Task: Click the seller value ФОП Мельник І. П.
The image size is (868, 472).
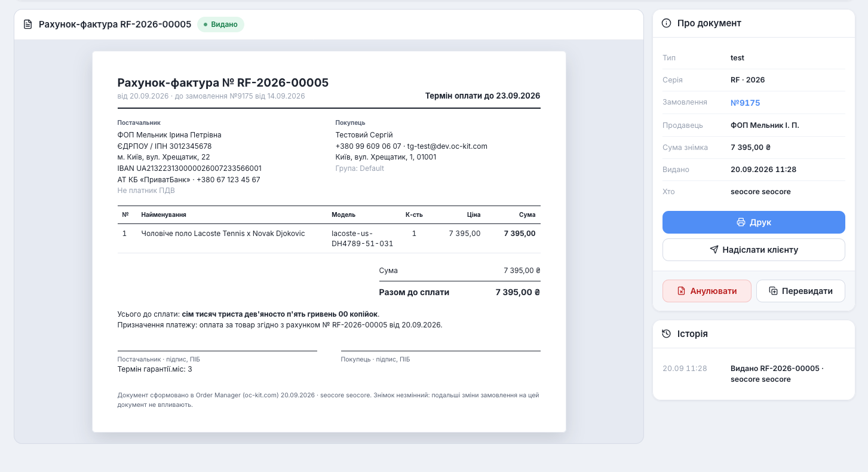Action: [x=765, y=125]
